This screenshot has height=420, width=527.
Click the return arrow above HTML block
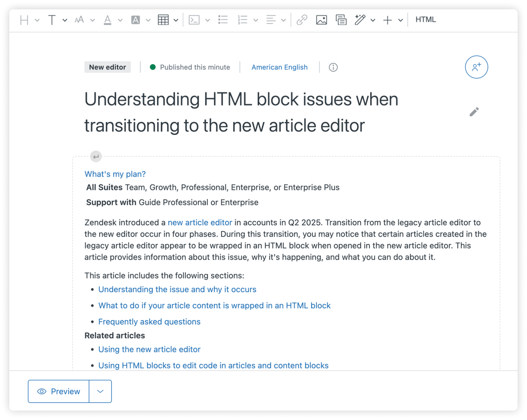pos(96,157)
